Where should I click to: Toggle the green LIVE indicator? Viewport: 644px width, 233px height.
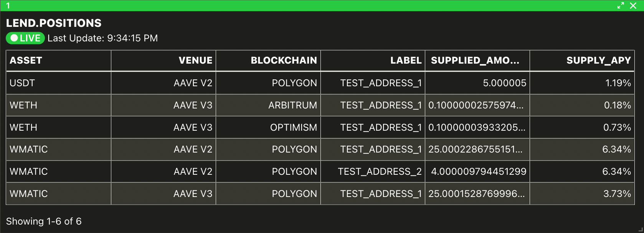(25, 38)
